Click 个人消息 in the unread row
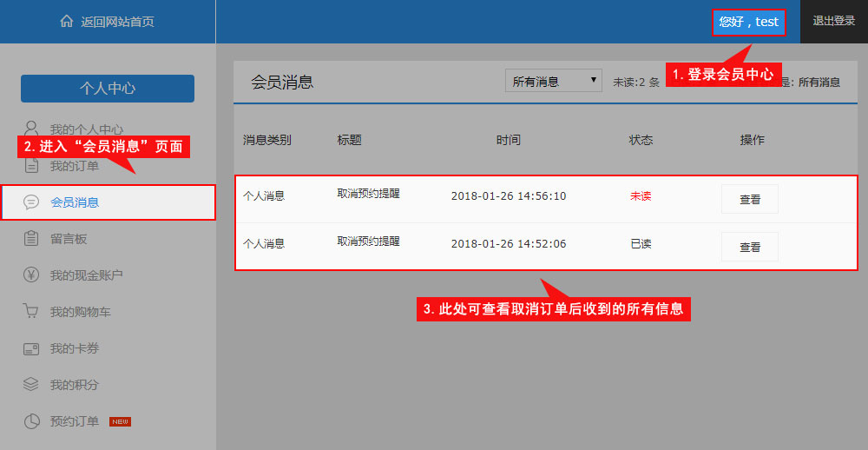Viewport: 868px width, 450px height. pos(264,196)
